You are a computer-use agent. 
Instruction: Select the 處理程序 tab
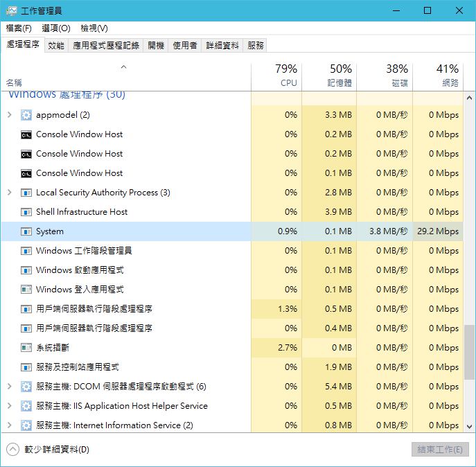(x=23, y=44)
